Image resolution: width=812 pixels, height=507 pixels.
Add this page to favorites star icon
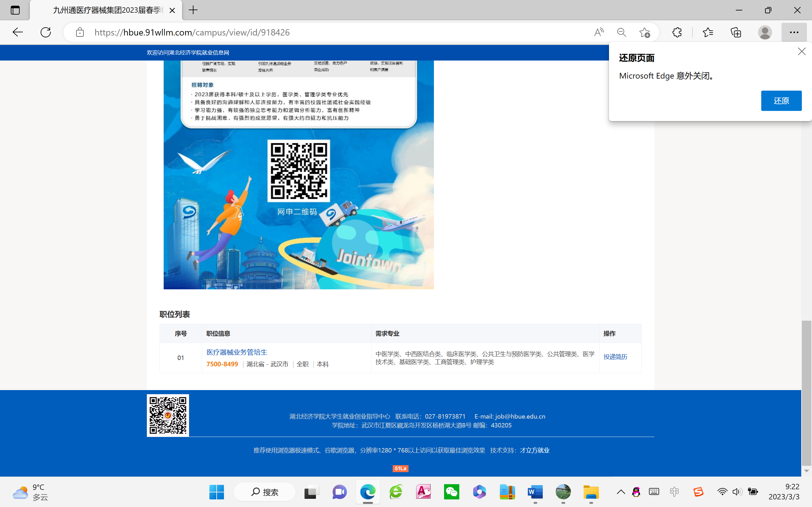click(644, 32)
